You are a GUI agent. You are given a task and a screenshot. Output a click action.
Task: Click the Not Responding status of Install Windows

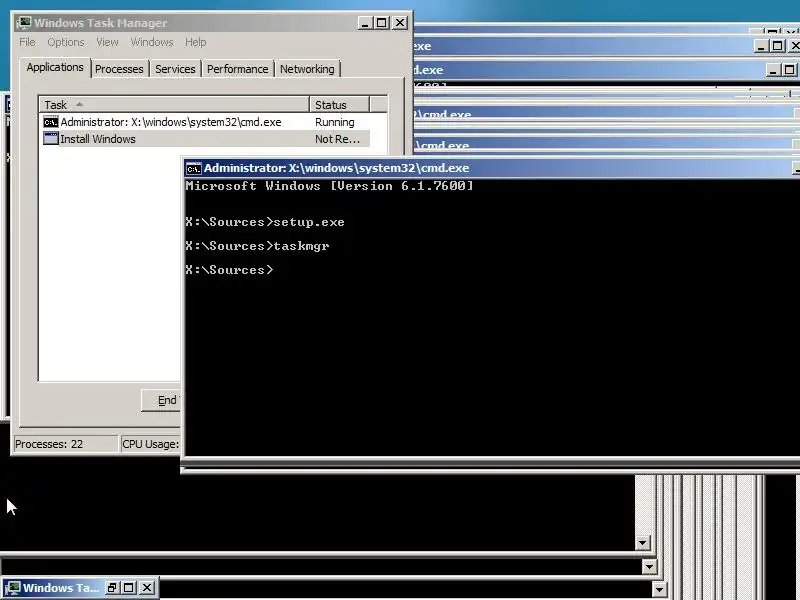337,139
